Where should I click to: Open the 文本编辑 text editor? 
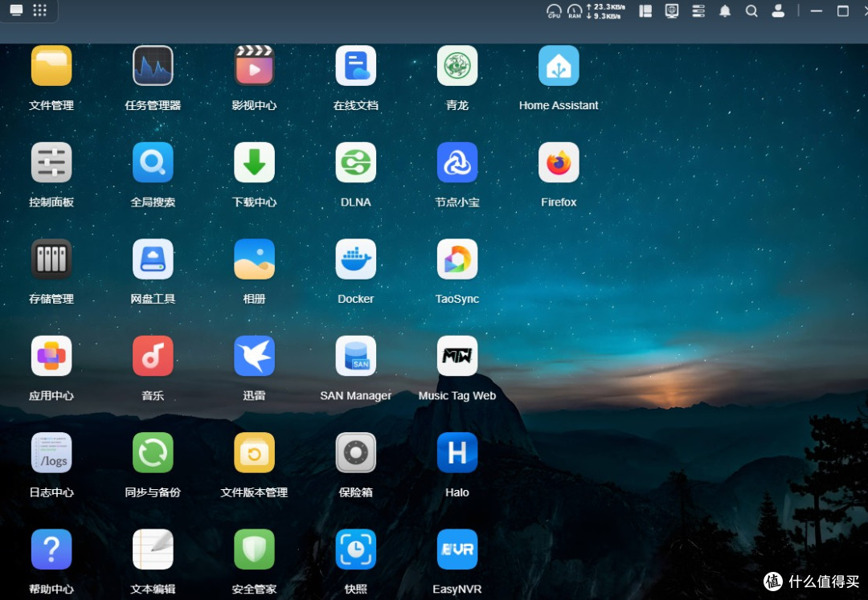[153, 549]
